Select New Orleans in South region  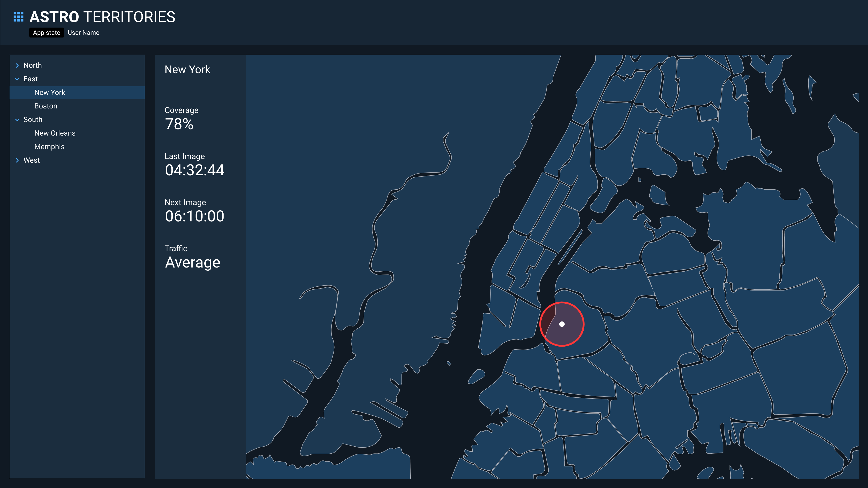click(x=55, y=133)
